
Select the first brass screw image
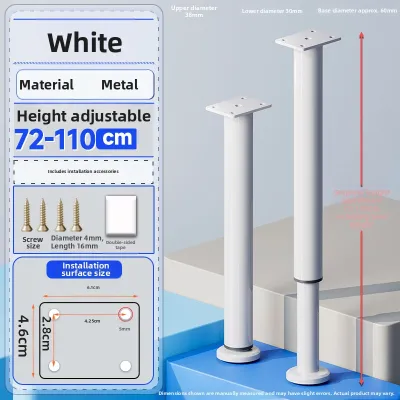pyautogui.click(x=27, y=215)
